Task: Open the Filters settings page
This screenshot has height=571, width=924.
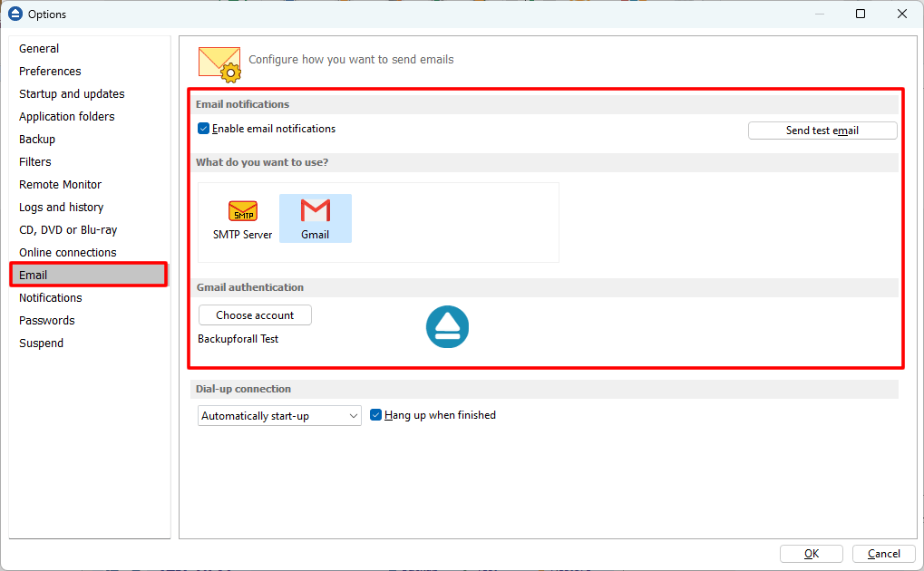Action: click(34, 161)
